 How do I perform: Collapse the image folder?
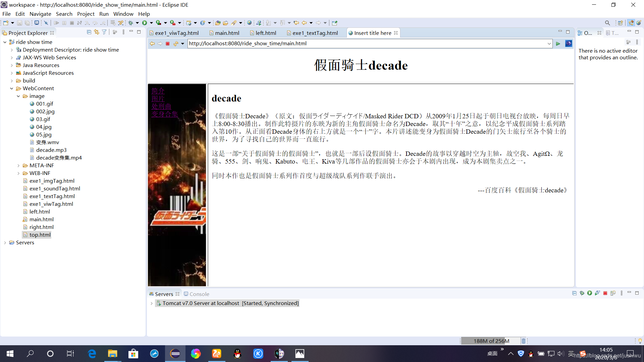[18, 96]
